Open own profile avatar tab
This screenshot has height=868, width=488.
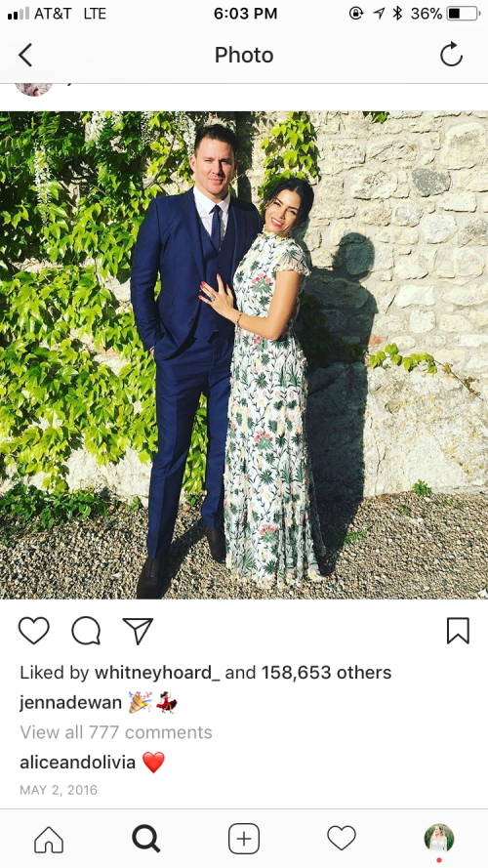coord(439,838)
